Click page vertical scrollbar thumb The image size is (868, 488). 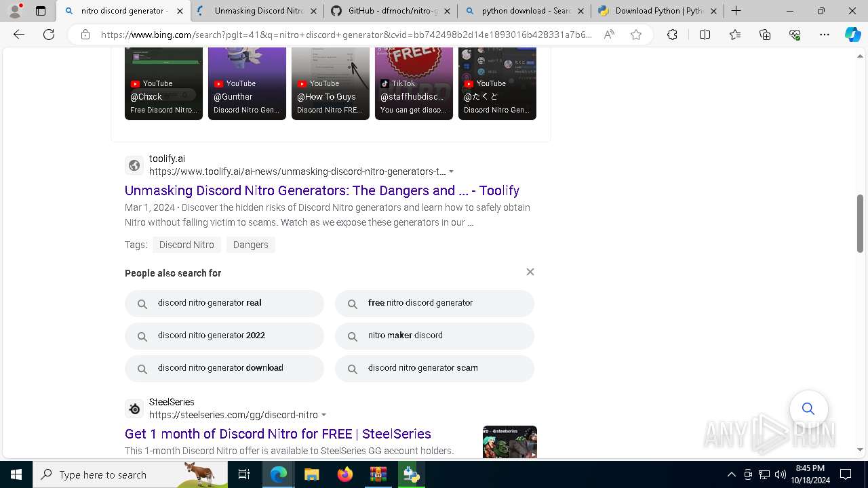(860, 224)
